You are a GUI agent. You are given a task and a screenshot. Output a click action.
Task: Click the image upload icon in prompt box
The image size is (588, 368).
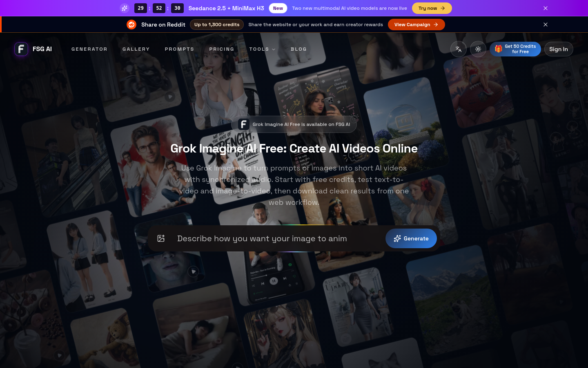coord(161,238)
